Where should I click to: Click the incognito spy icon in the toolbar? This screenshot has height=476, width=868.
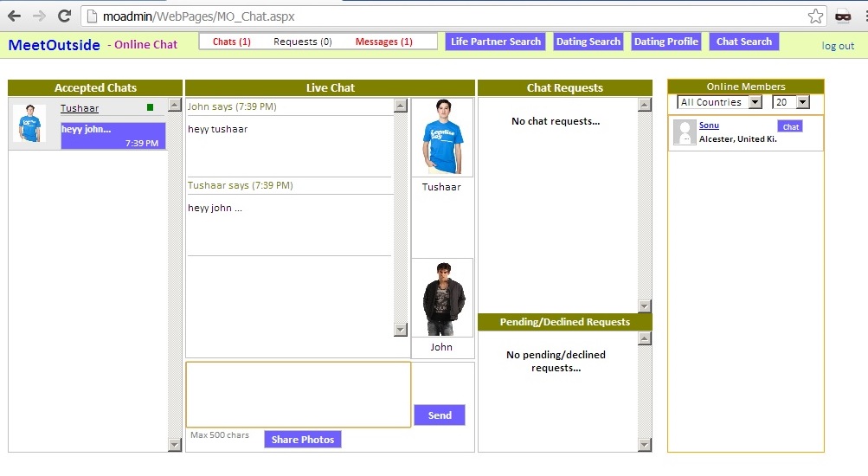coord(843,16)
